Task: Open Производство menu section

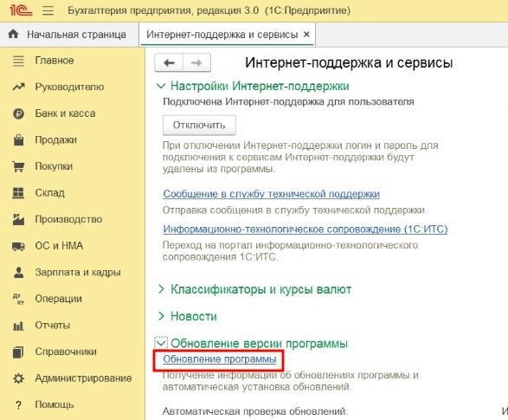Action: tap(68, 219)
